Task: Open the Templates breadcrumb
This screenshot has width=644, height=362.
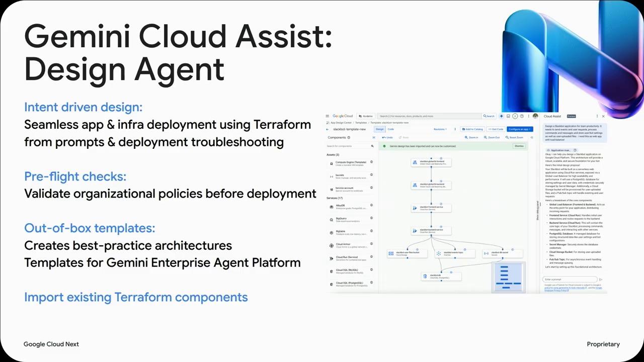Action: pos(361,123)
